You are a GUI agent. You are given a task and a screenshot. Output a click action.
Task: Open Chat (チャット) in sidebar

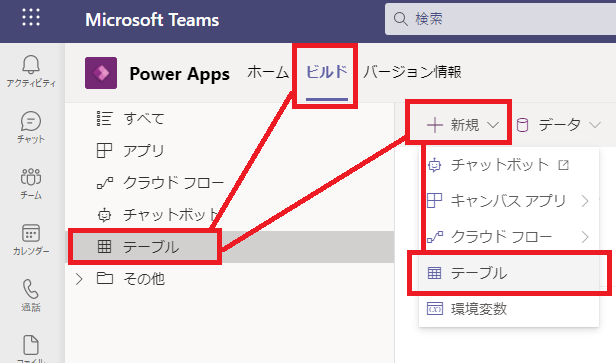click(x=31, y=127)
